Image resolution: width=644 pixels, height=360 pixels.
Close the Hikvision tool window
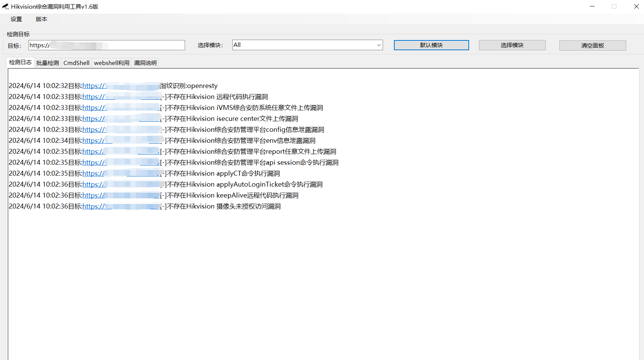(x=636, y=6)
